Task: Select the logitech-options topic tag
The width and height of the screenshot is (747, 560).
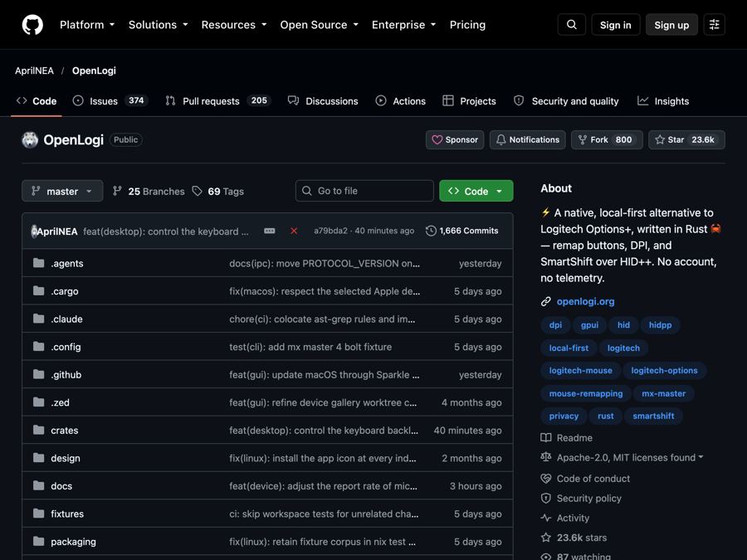Action: 664,371
